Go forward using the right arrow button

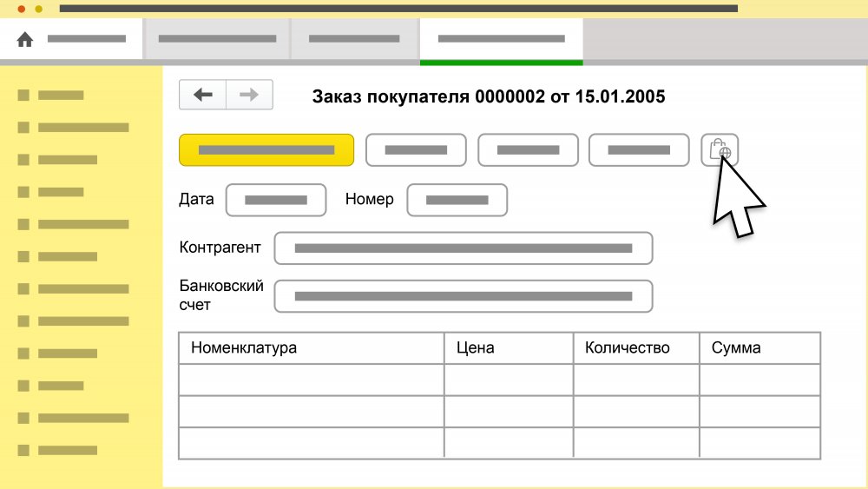pos(250,95)
